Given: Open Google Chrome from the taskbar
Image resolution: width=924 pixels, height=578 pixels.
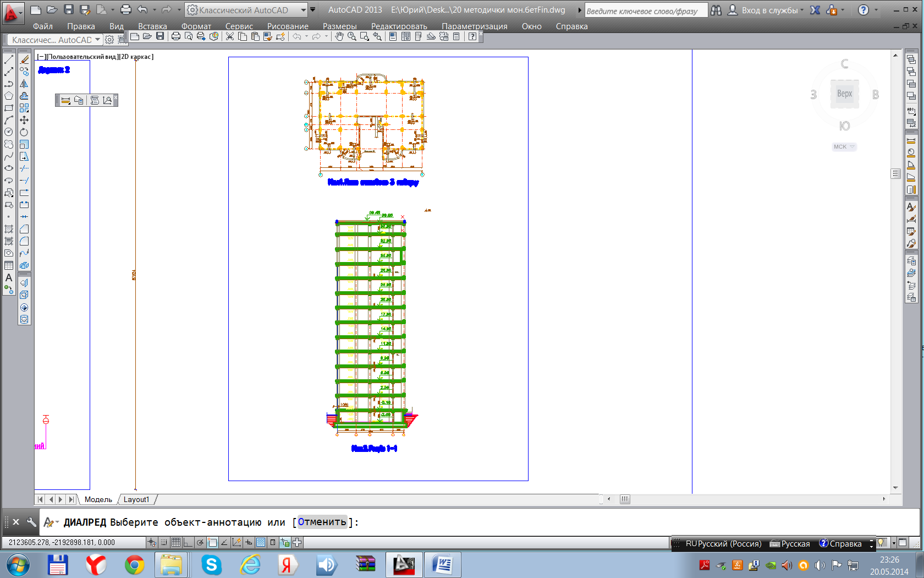Looking at the screenshot, I should point(134,565).
